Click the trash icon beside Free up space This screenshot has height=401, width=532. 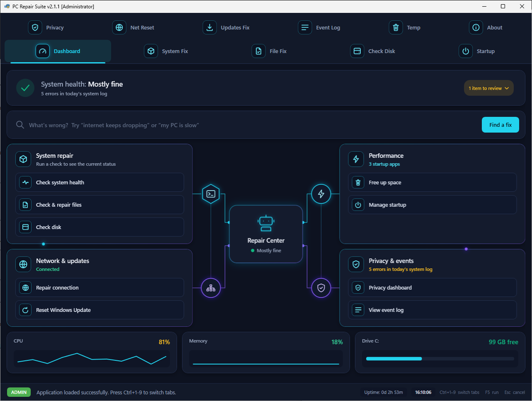(x=358, y=183)
